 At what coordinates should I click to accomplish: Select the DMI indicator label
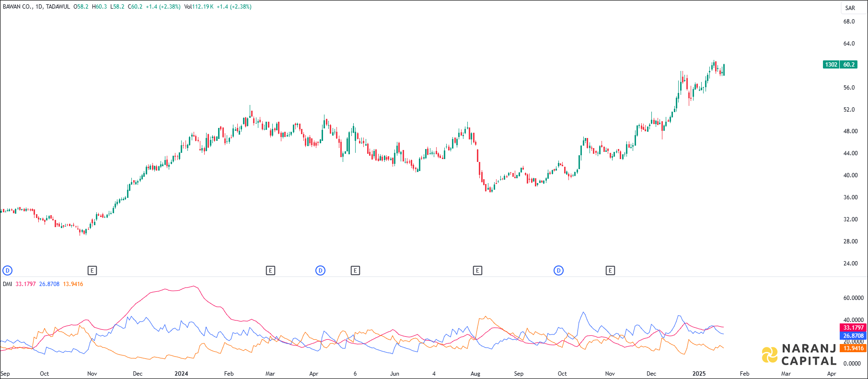point(7,284)
